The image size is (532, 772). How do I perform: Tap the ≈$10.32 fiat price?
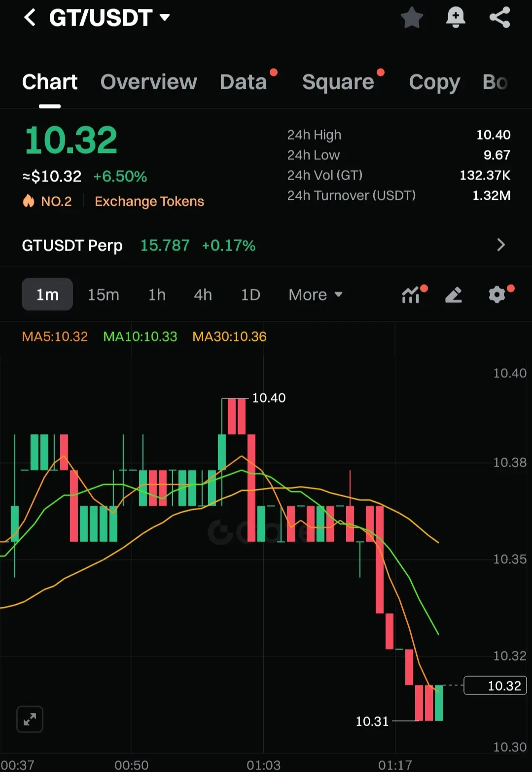[x=52, y=177]
